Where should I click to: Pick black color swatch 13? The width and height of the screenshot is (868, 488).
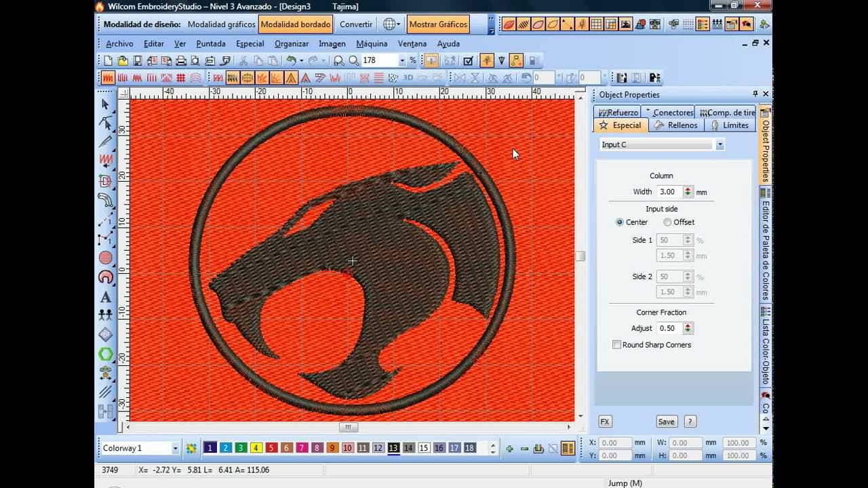click(x=393, y=448)
